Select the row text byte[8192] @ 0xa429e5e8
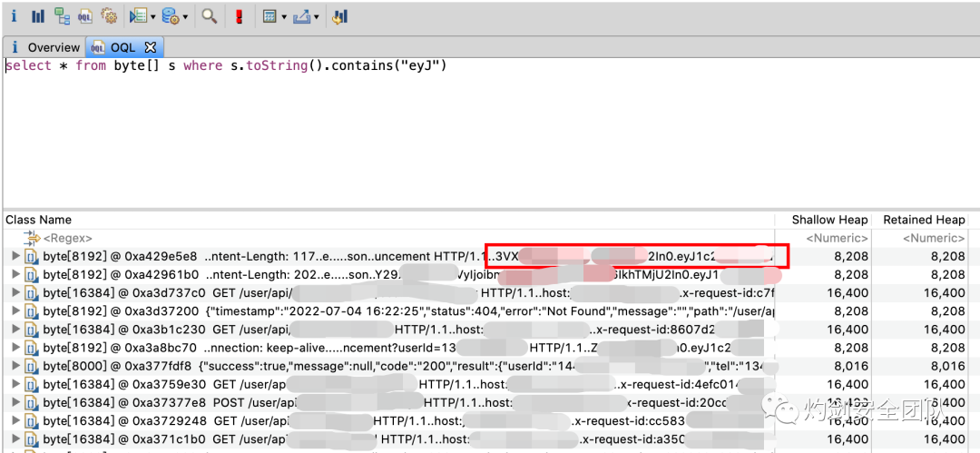Viewport: 980px width, 453px height. tap(120, 257)
